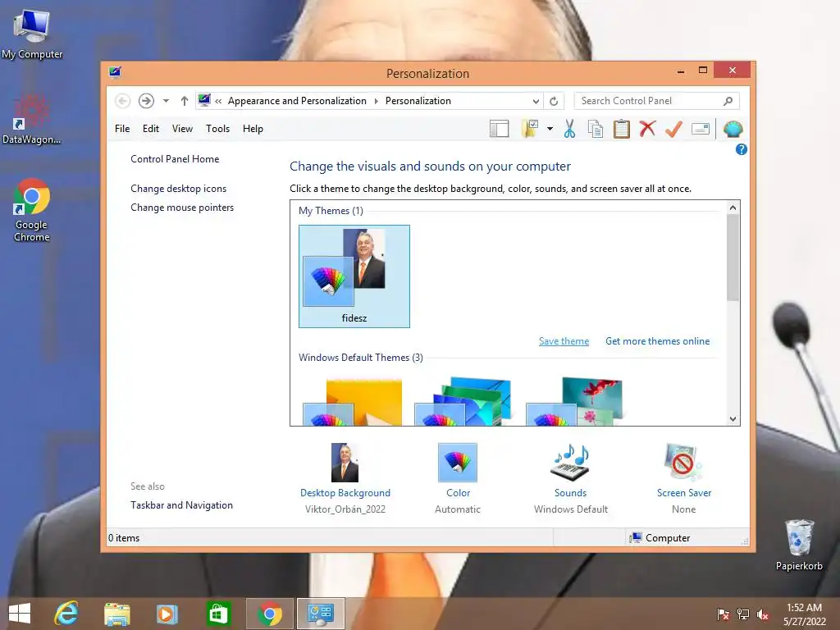
Task: Click the Cut scissors icon
Action: coord(569,129)
